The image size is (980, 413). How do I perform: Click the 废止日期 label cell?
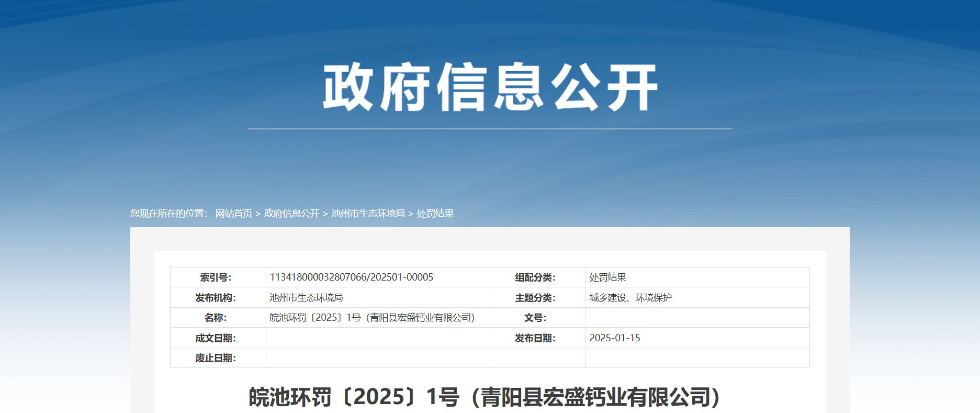coord(218,358)
